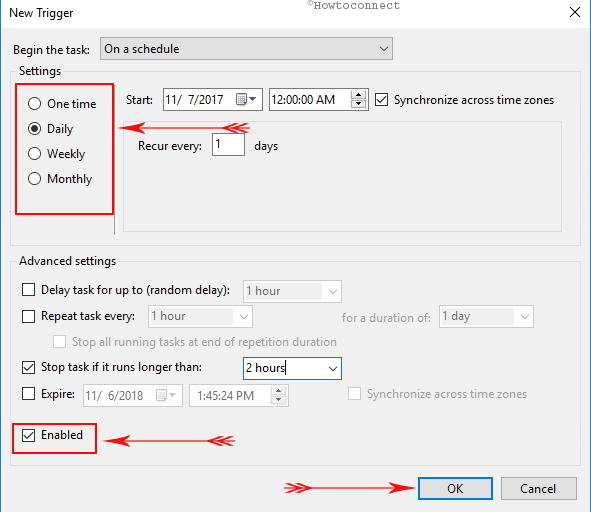Screen dimensions: 591x512
Task: Choose the Weekly schedule option
Action: click(x=34, y=153)
